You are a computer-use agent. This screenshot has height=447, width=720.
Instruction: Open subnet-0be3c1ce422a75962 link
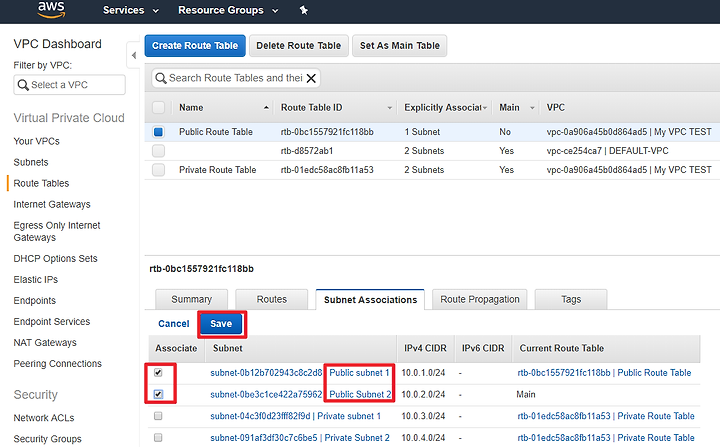266,394
